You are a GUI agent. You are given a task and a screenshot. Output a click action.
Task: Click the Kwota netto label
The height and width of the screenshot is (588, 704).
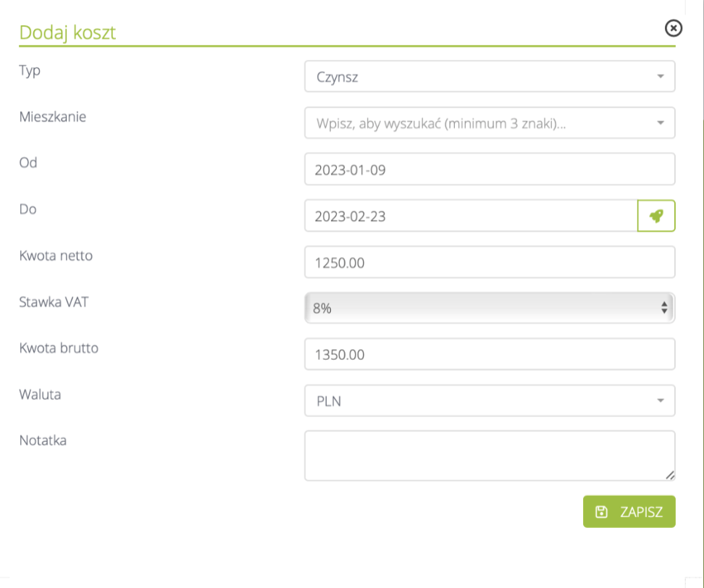[56, 255]
